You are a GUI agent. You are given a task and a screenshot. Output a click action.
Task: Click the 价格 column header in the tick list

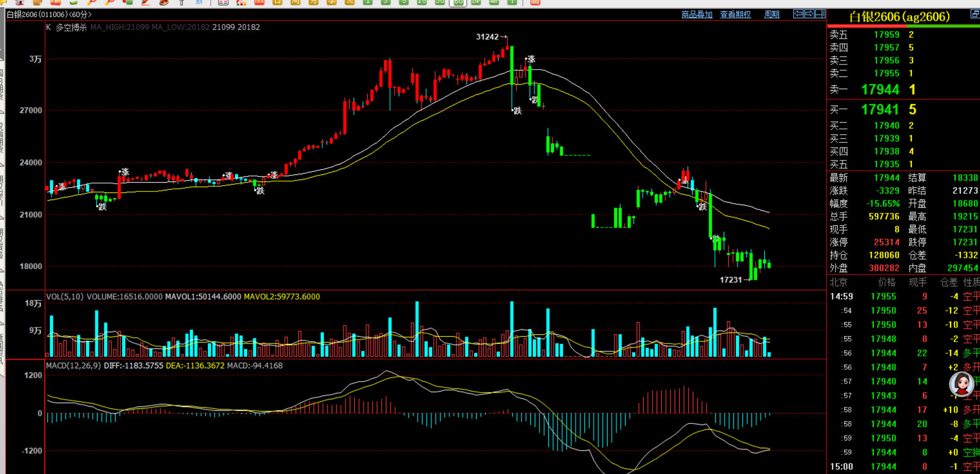[x=887, y=282]
